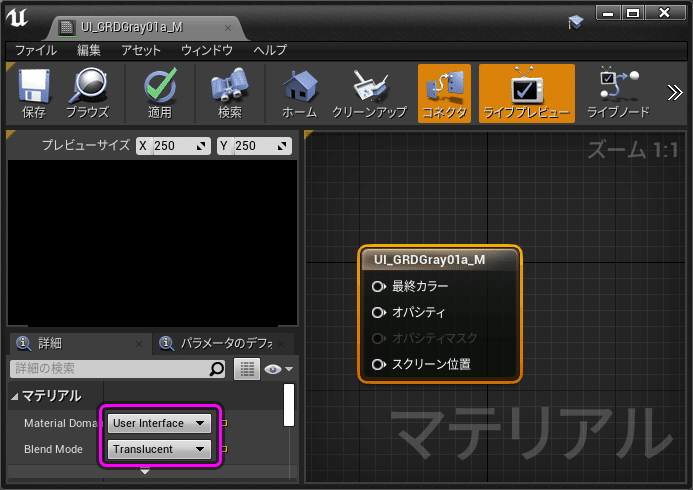Expand the toolbar overflow double-chevron
This screenshot has width=693, height=490.
pos(674,93)
